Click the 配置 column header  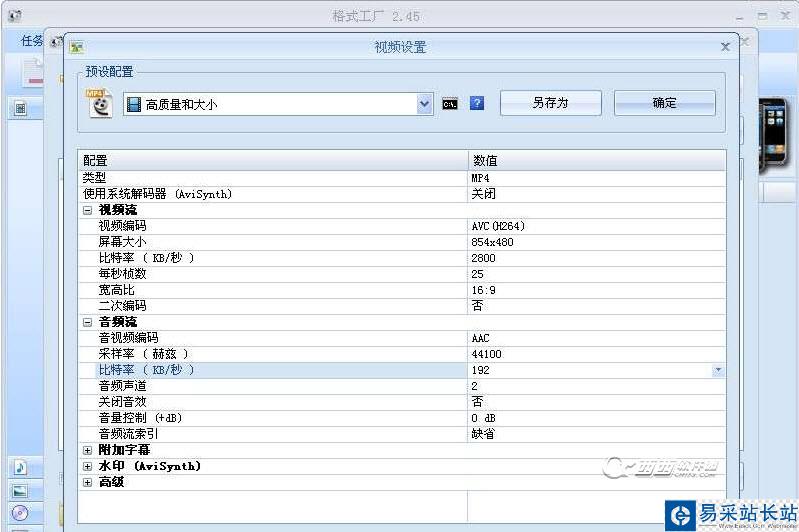(273, 161)
